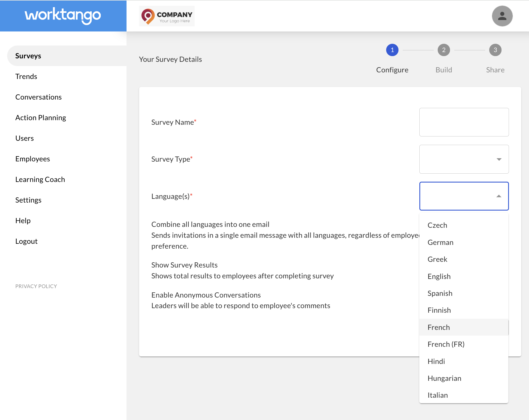This screenshot has height=420, width=529.
Task: Click step 3 Share circle
Action: coord(495,50)
